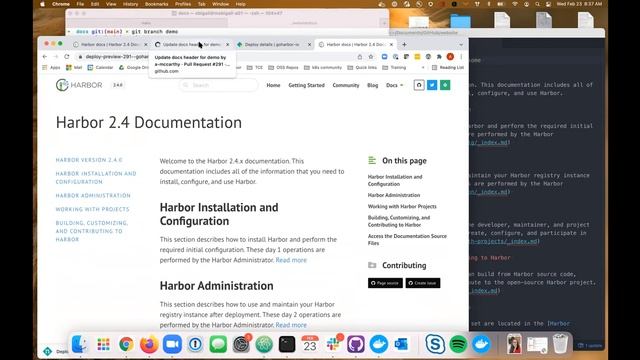Open the OSS Repos bookmark folder
640x360 pixels.
283,67
